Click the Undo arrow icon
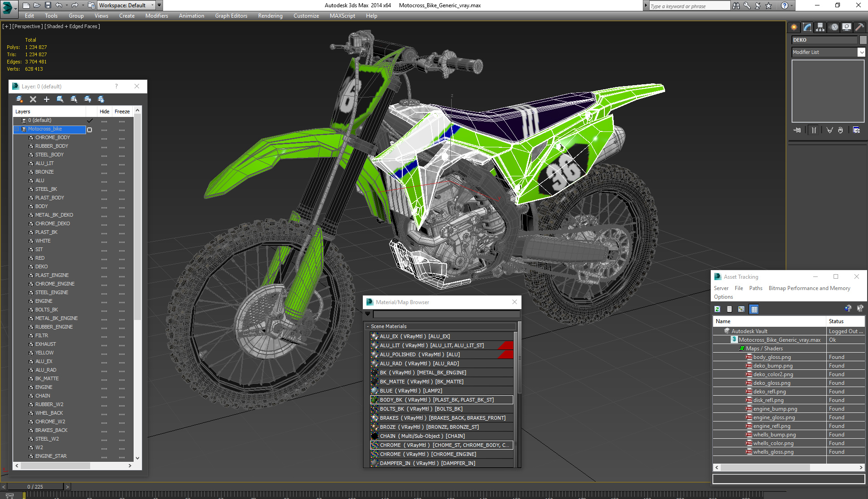Screen dimensions: 868x499 tap(59, 5)
